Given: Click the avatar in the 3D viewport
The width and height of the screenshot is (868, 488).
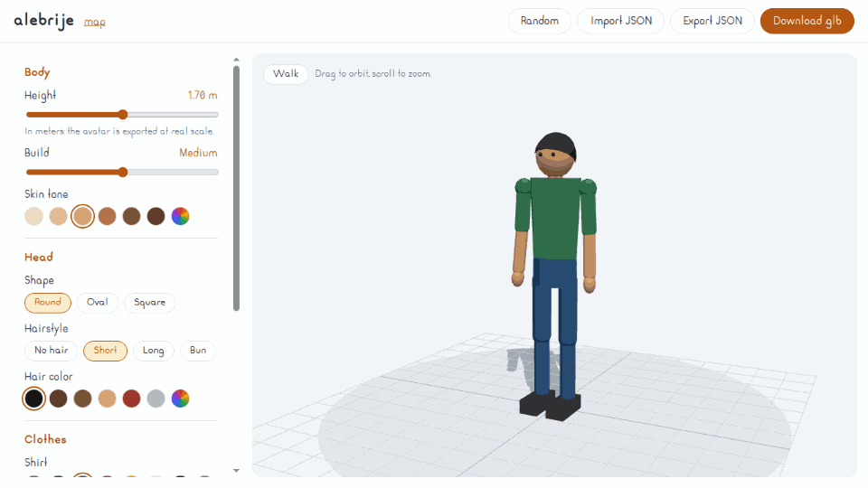Looking at the screenshot, I should point(555,275).
